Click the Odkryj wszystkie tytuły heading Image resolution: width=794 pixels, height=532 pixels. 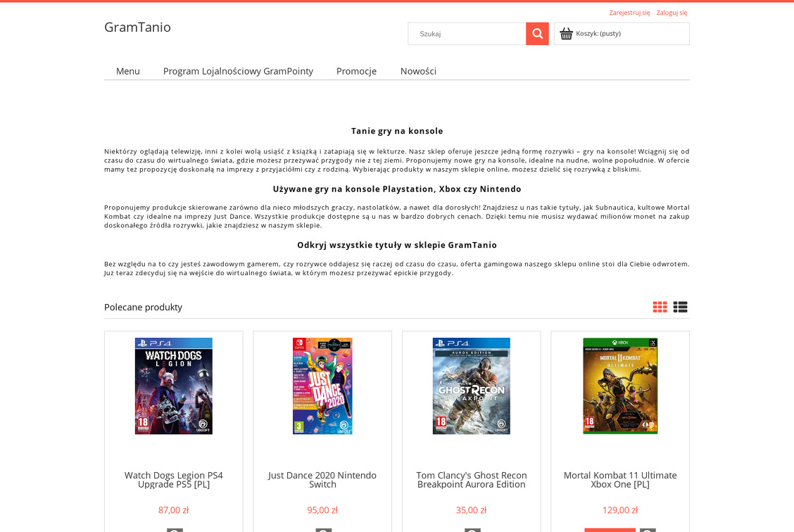(x=397, y=245)
